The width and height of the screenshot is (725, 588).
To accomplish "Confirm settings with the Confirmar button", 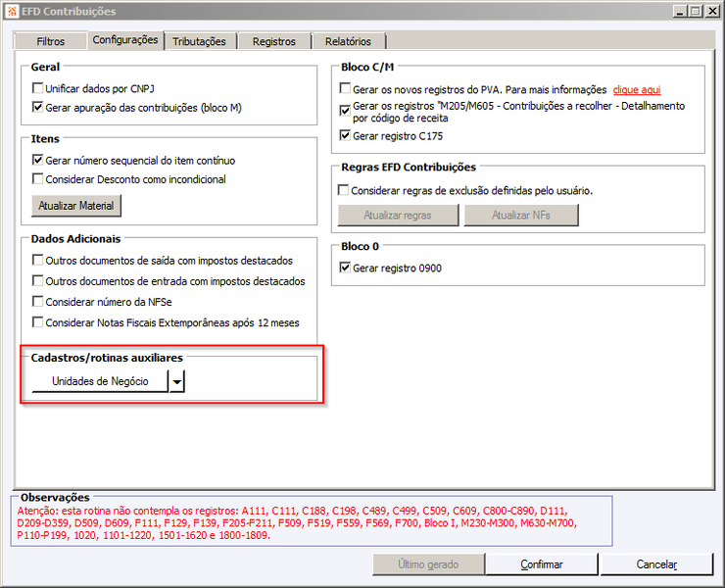I will (x=542, y=564).
